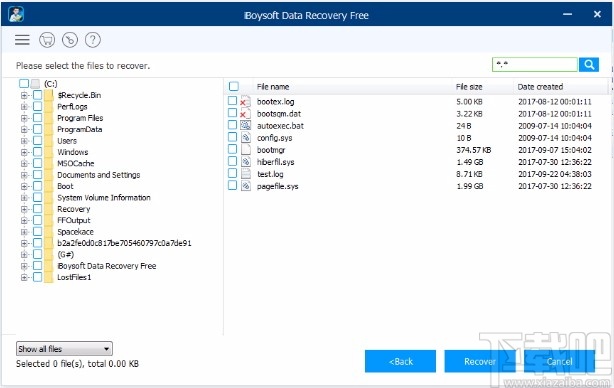Click the hiberfil.sys file icon
The height and width of the screenshot is (388, 614).
245,162
